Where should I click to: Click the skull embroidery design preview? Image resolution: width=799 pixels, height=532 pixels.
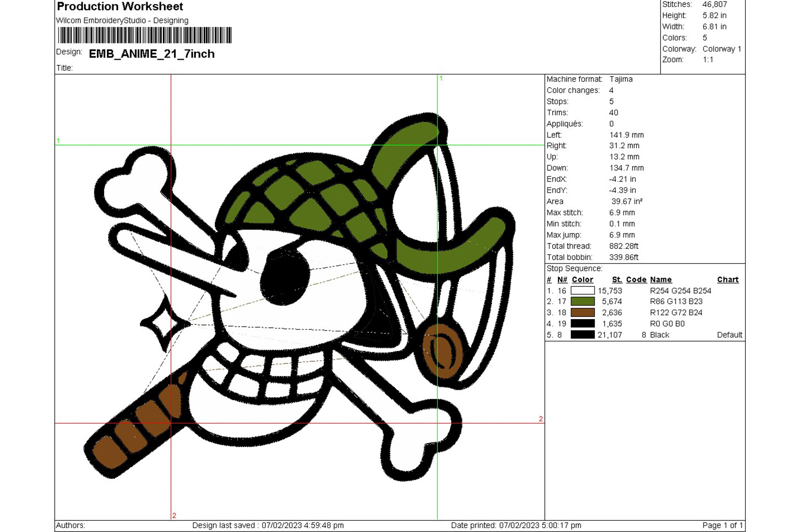click(x=299, y=297)
